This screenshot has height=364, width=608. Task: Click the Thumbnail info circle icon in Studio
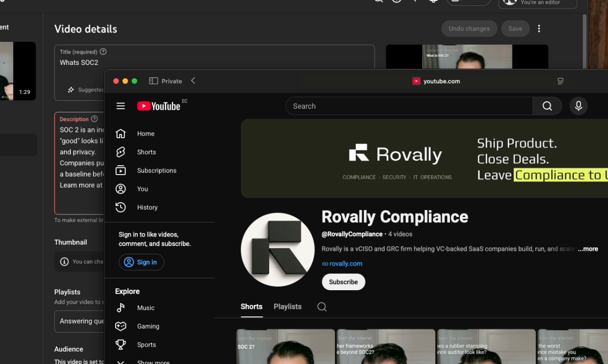point(64,262)
